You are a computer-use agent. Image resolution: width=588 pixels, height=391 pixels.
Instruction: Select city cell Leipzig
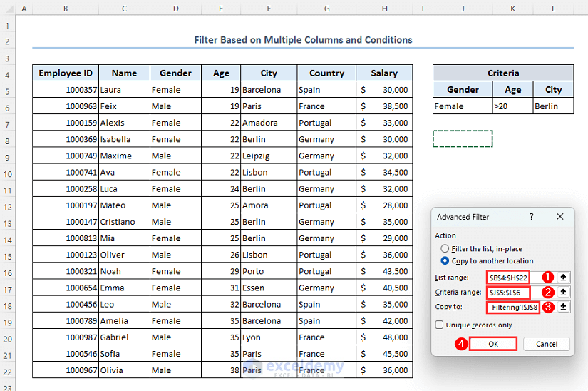coord(269,156)
